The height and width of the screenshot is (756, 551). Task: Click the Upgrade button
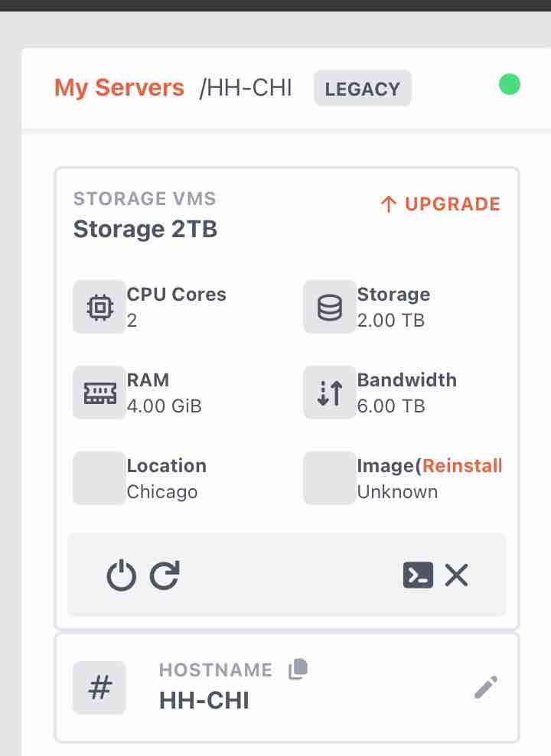(x=441, y=204)
